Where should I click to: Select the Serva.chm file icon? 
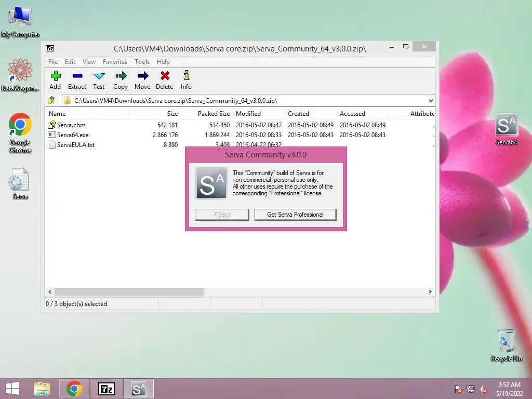(x=51, y=125)
